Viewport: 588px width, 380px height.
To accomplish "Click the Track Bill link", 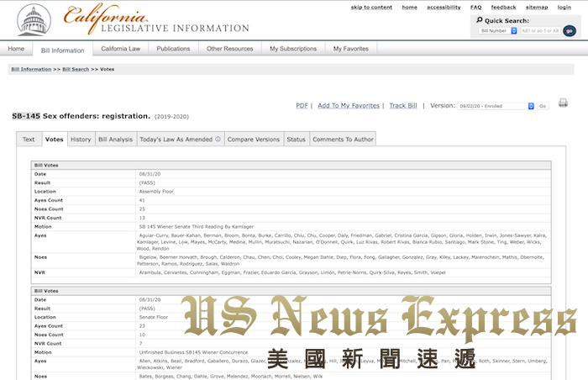I will click(403, 106).
